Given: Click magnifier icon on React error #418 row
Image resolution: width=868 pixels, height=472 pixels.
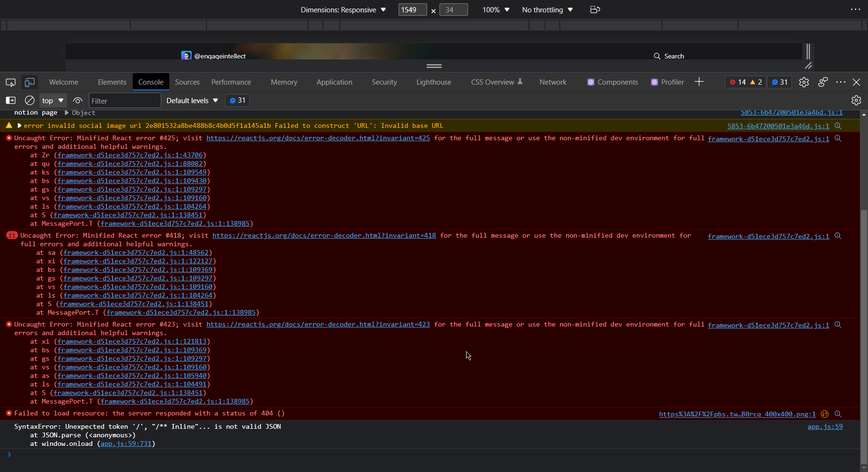Looking at the screenshot, I should [x=838, y=236].
